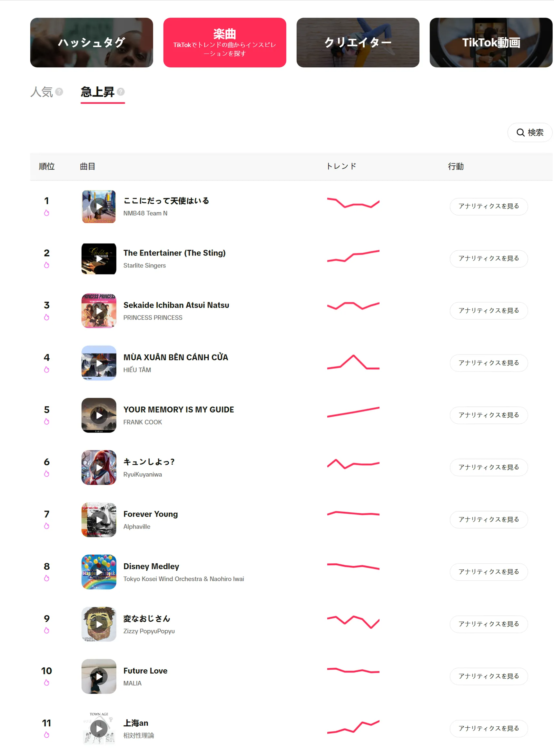
Task: Click the Future Love song title
Action: pos(145,671)
